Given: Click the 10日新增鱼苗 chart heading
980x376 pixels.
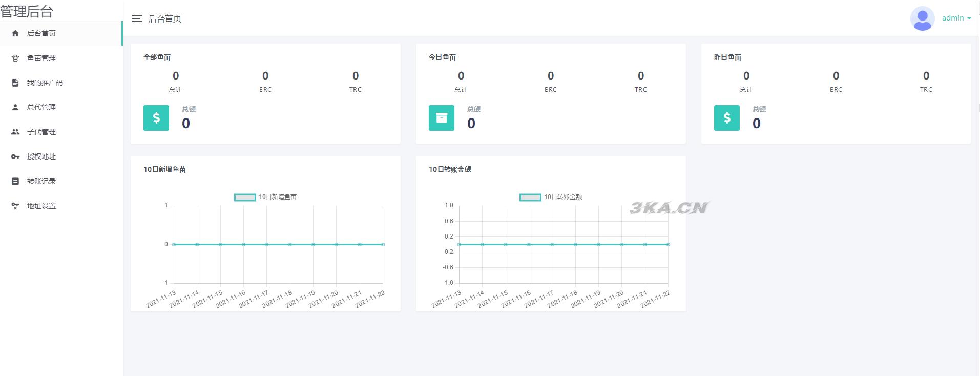Looking at the screenshot, I should click(x=164, y=169).
